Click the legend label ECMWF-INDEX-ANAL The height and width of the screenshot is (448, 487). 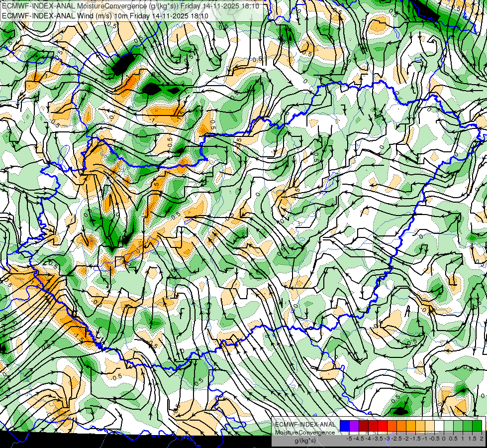305,425
